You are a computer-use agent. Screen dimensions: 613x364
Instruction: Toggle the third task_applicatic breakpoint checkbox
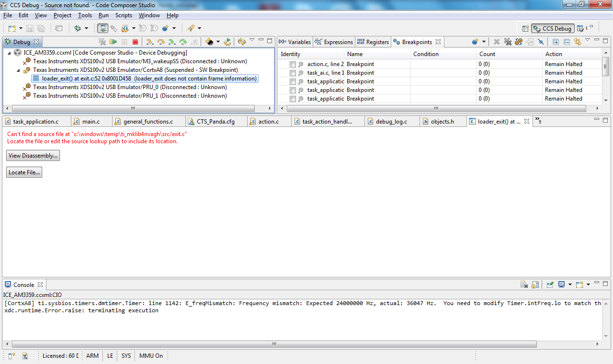pos(293,99)
